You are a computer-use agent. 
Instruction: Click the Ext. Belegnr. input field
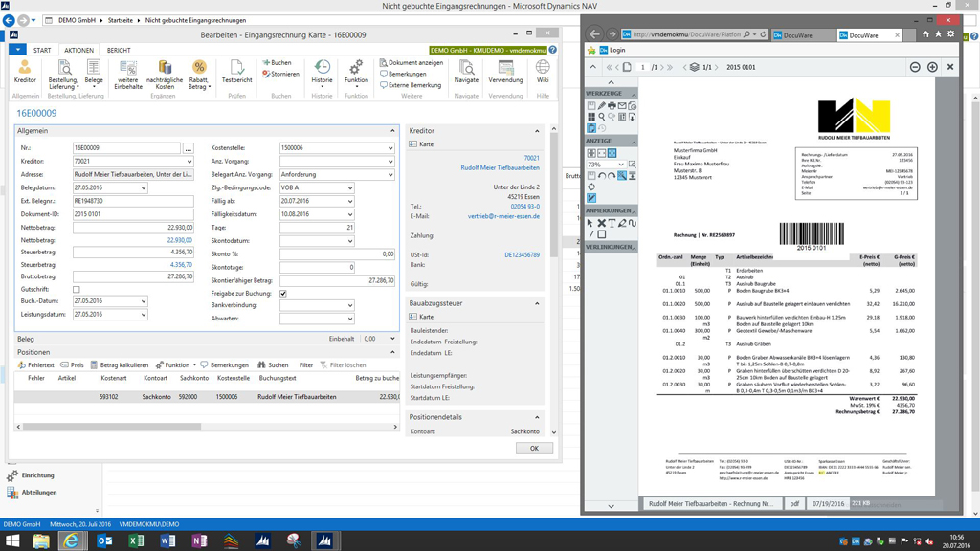click(133, 202)
